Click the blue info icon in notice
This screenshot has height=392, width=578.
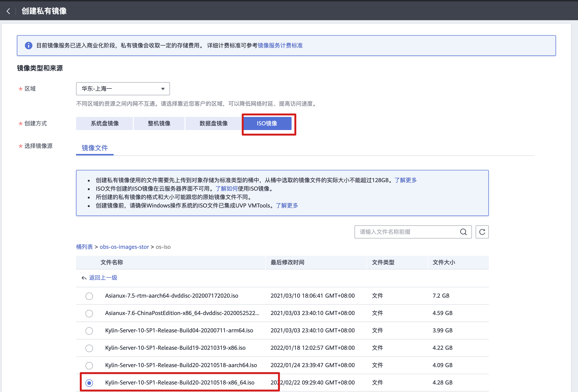pyautogui.click(x=29, y=46)
